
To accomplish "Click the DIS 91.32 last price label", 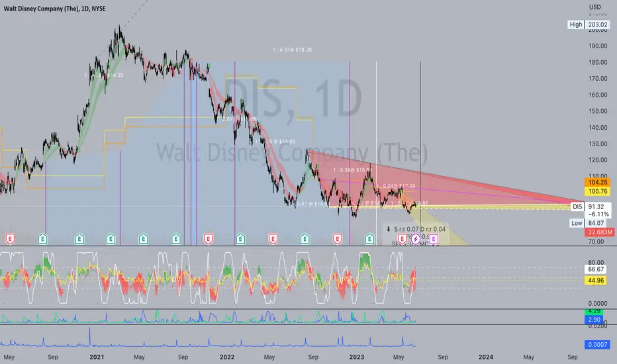I will point(591,206).
